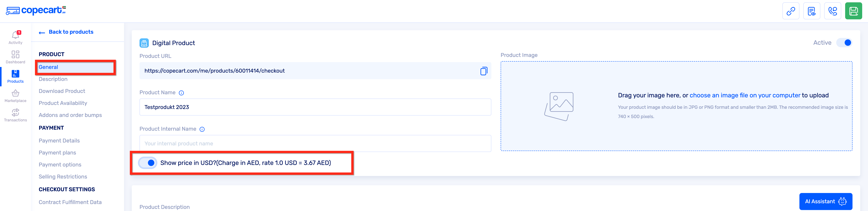Click the phone support icon
Screen dimensions: 868x211
[832, 11]
